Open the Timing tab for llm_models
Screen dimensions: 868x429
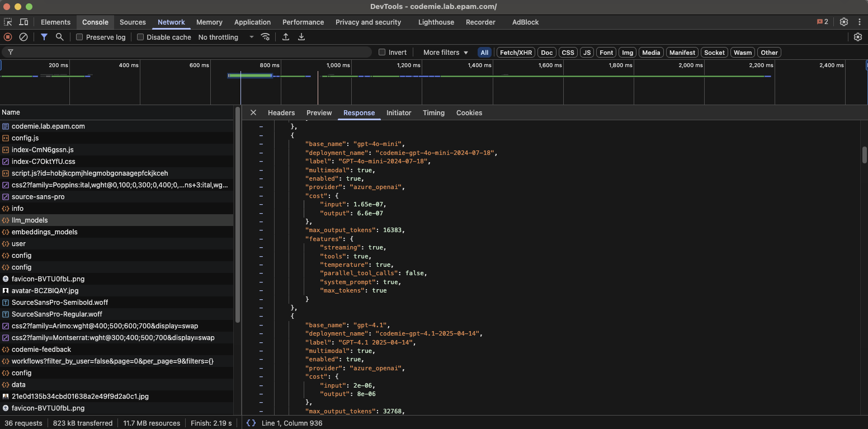click(433, 112)
